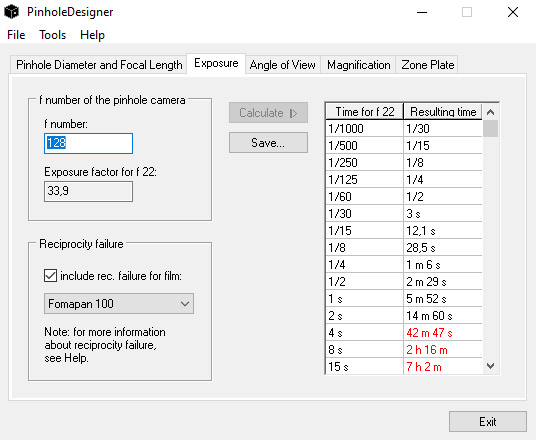536x440 pixels.
Task: Open the Fomapan 100 film dropdown
Action: click(x=119, y=304)
